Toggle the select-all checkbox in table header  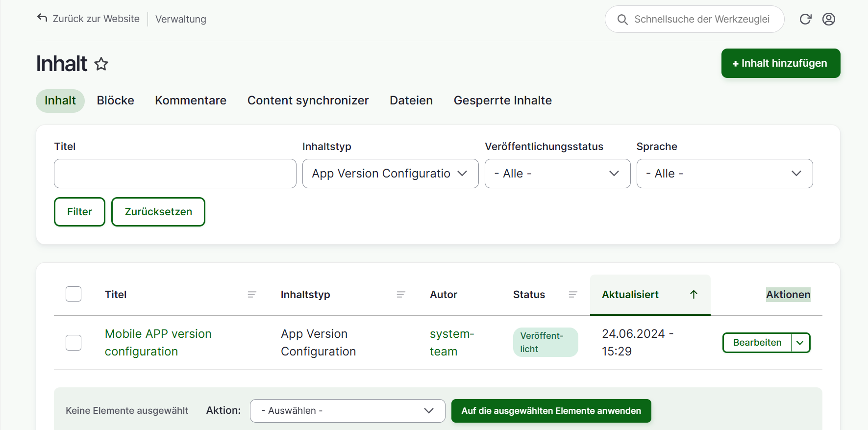point(74,294)
